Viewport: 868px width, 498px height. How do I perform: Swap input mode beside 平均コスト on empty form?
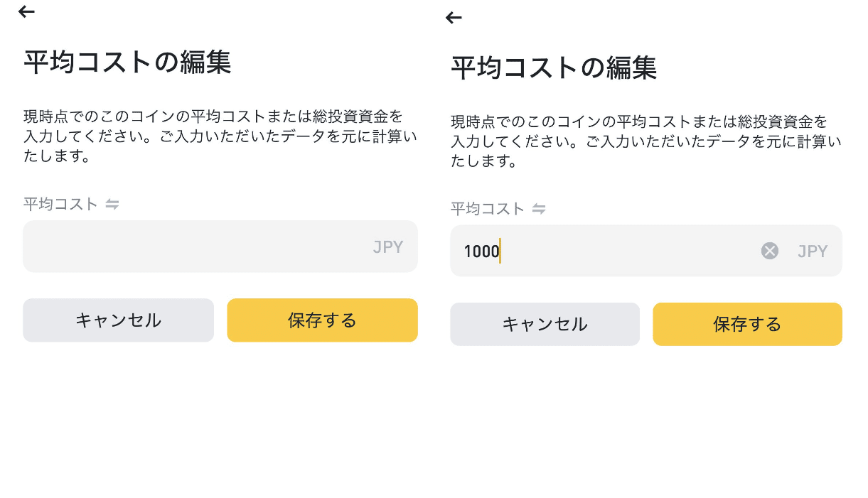pyautogui.click(x=112, y=205)
